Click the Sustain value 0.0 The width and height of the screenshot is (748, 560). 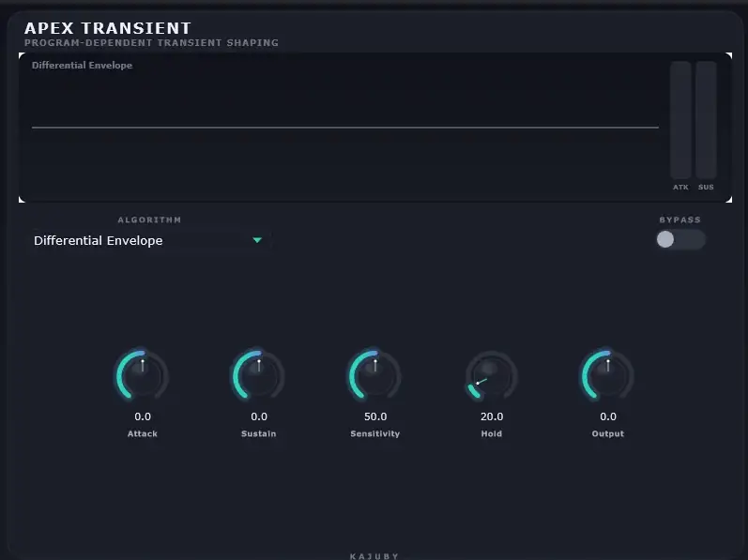coord(259,416)
